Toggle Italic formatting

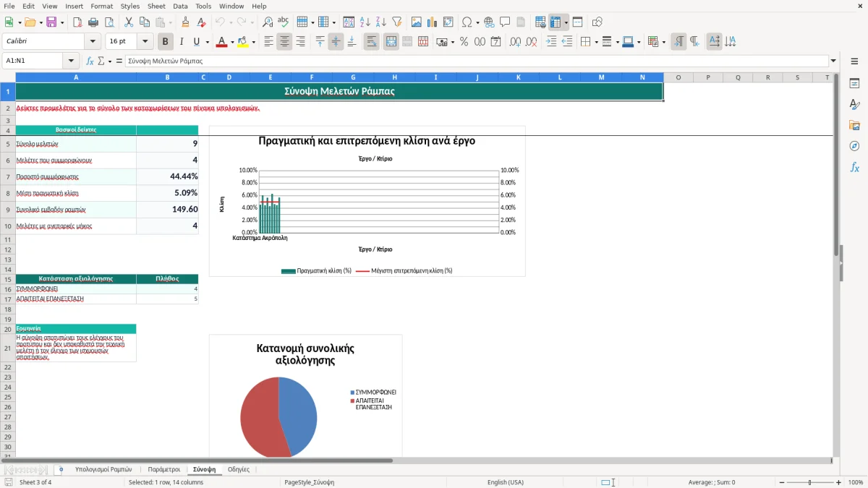(x=182, y=42)
